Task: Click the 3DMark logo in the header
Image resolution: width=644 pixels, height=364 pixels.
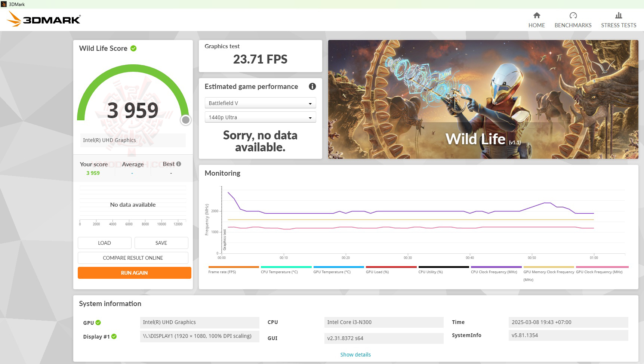Action: pos(44,19)
